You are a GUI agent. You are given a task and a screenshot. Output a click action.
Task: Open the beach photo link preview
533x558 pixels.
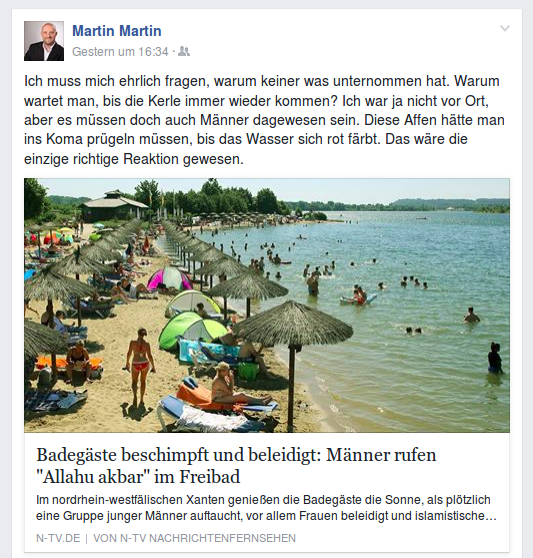[266, 305]
